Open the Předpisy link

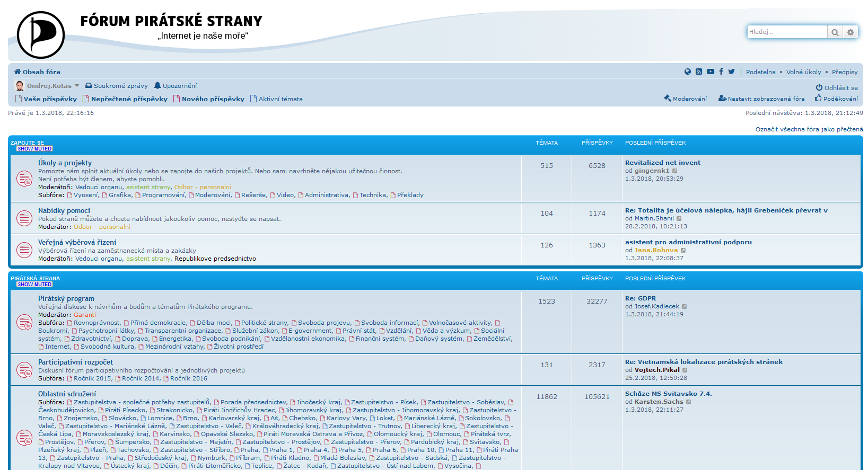click(x=845, y=72)
